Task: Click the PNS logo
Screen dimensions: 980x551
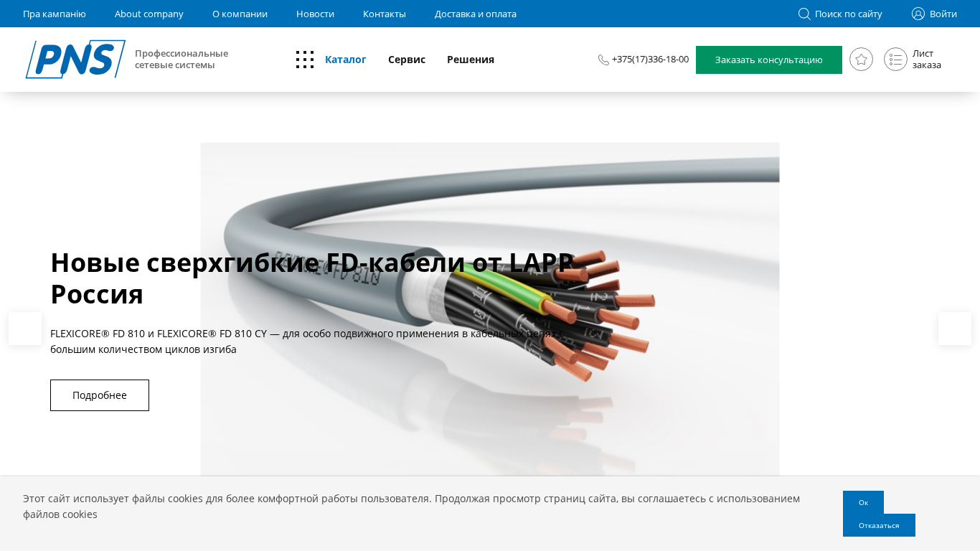Action: [x=75, y=59]
